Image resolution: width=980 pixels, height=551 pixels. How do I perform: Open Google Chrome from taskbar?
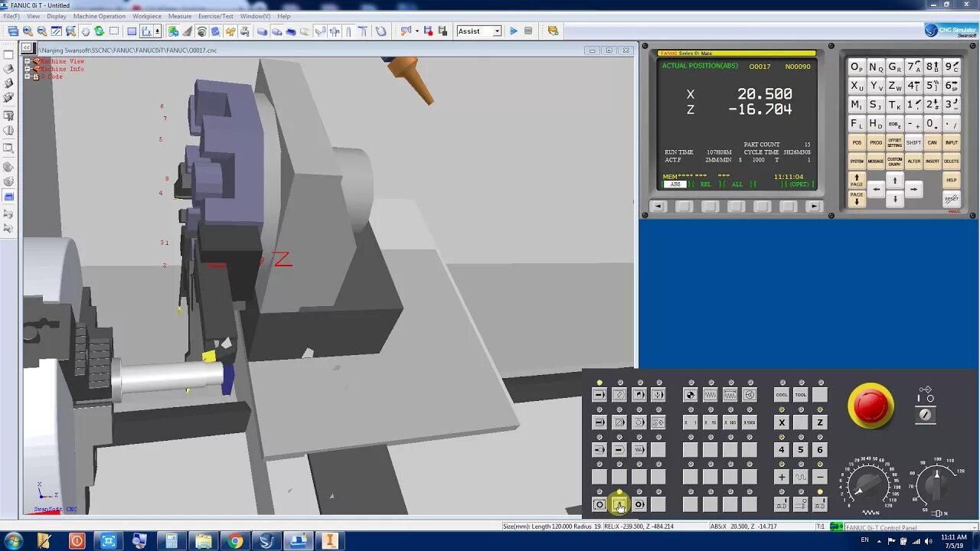click(235, 541)
